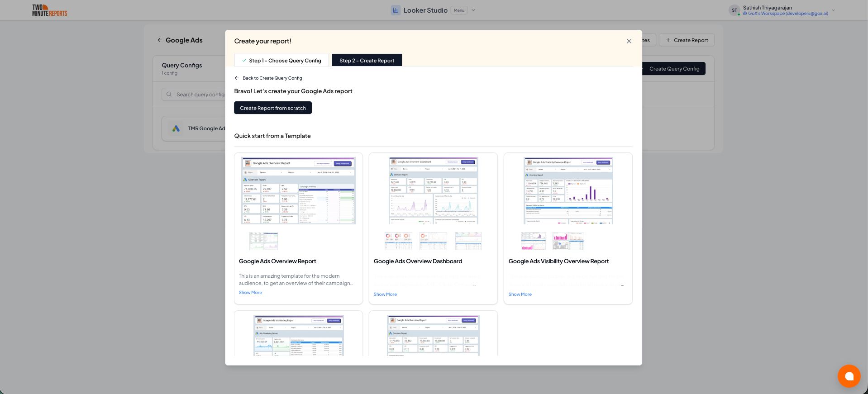Click Google Ads Overview Dashboard title

coord(418,261)
